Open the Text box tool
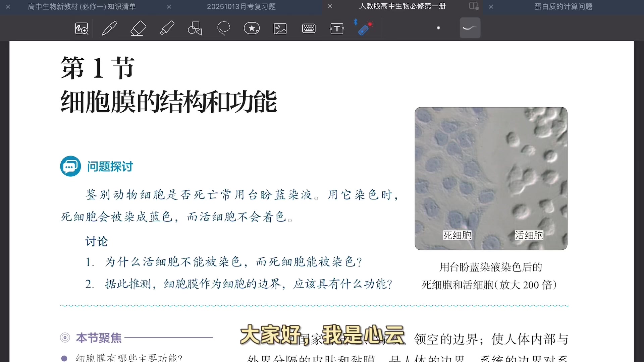644x362 pixels. (x=337, y=28)
